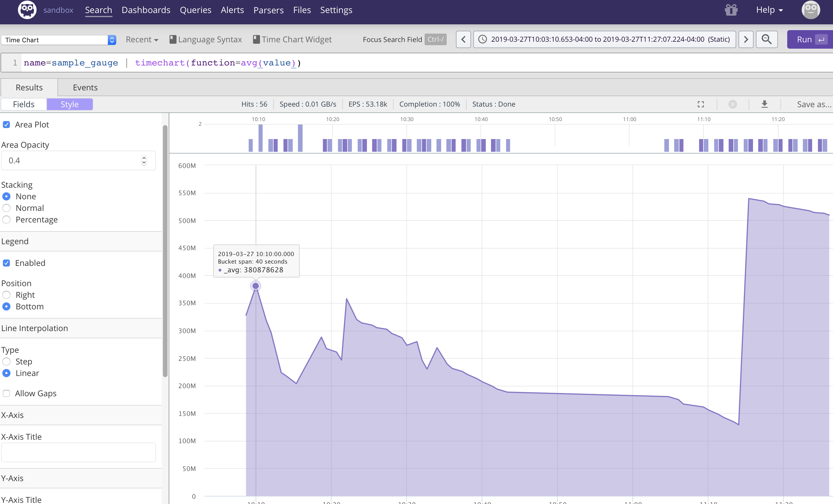Open the Time Chart widget type dropdown
This screenshot has height=504, width=833.
coord(59,40)
